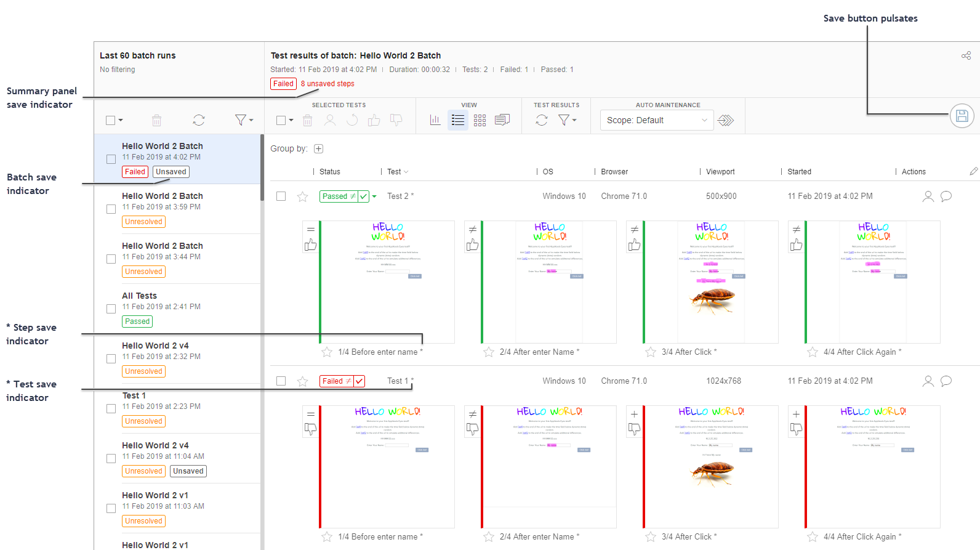Thumbs up the selected tests
The width and height of the screenshot is (980, 550).
(x=374, y=120)
